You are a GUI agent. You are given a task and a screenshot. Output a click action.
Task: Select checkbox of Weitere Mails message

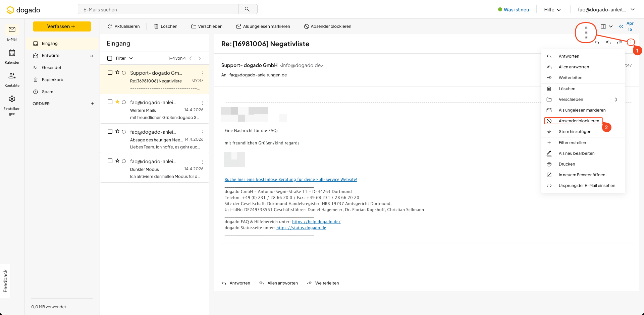[x=110, y=102]
